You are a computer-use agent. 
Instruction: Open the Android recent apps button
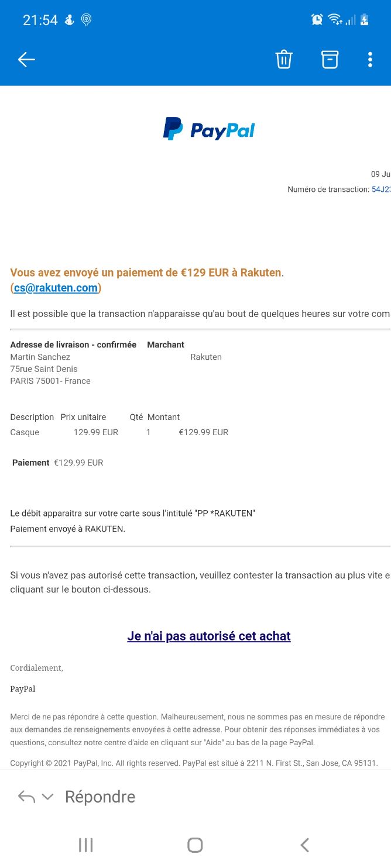[x=86, y=845]
